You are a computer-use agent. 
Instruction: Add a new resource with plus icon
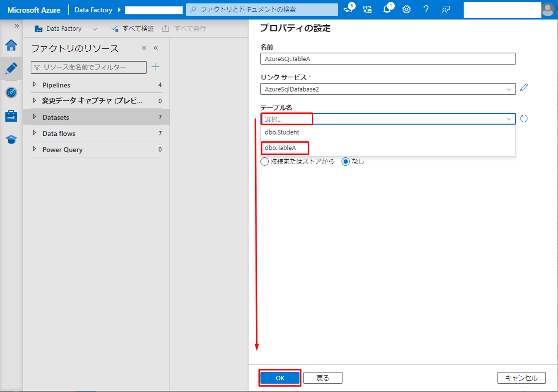[x=155, y=67]
